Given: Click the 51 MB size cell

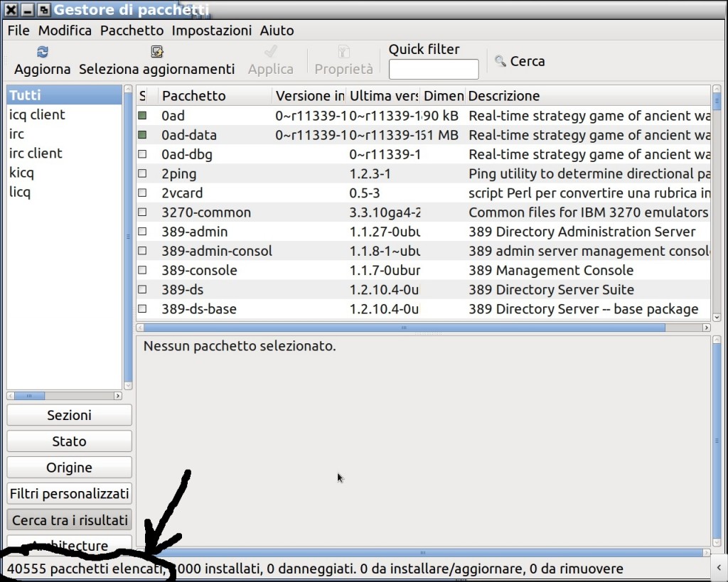Looking at the screenshot, I should 440,135.
